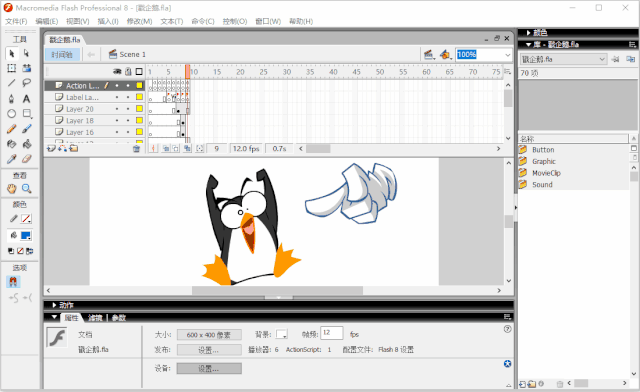Click the delete layer trash icon
The image size is (640, 392).
136,149
